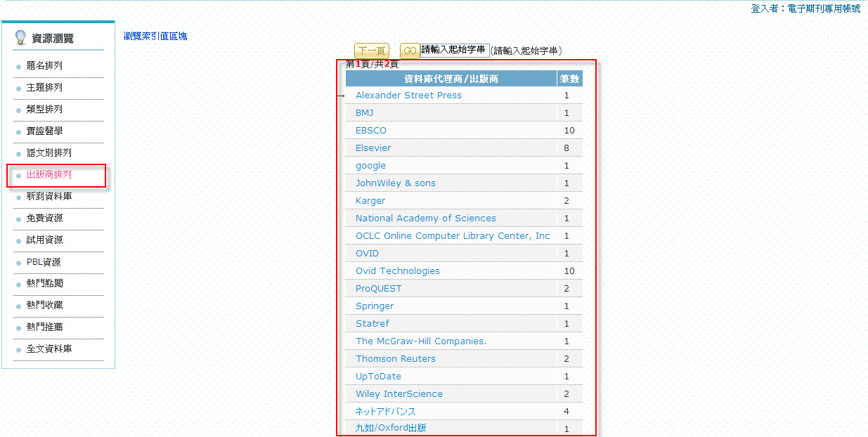
Task: Open 熱門收藏 in the sidebar
Action: tap(44, 305)
